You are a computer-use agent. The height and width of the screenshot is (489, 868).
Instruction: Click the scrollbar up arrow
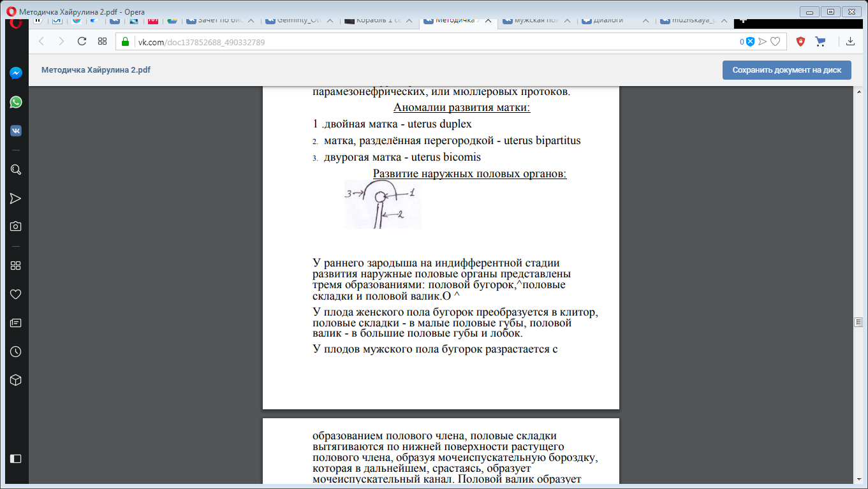click(x=858, y=91)
